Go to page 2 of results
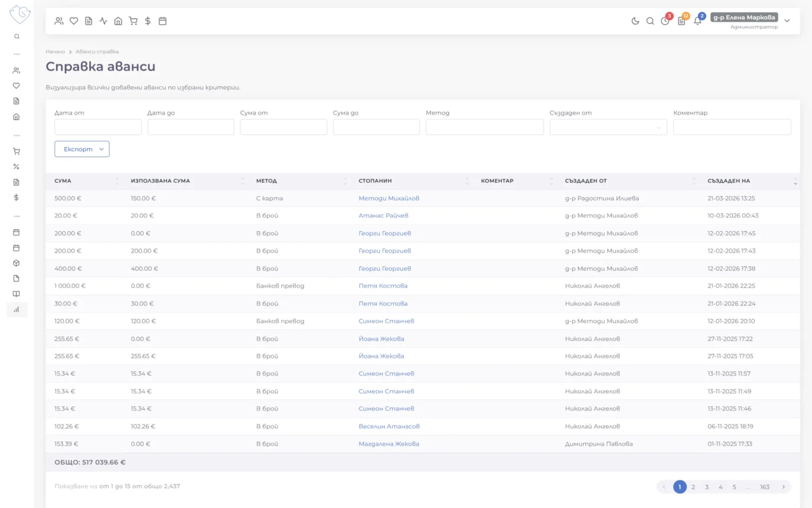The image size is (812, 508). click(693, 487)
